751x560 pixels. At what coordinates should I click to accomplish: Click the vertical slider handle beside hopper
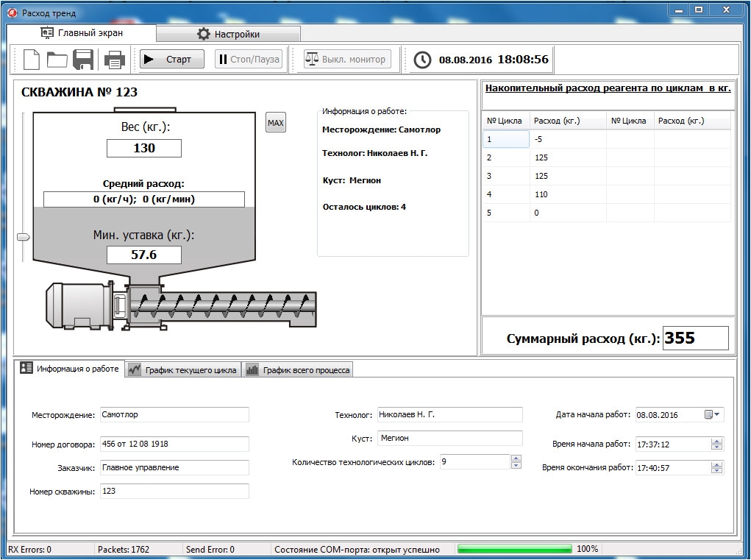click(x=23, y=237)
